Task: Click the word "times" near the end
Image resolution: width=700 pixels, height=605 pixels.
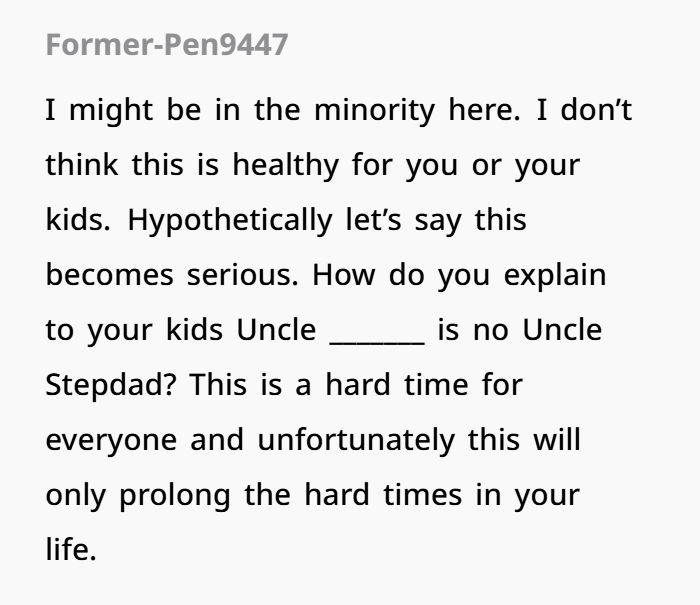Action: coord(422,495)
